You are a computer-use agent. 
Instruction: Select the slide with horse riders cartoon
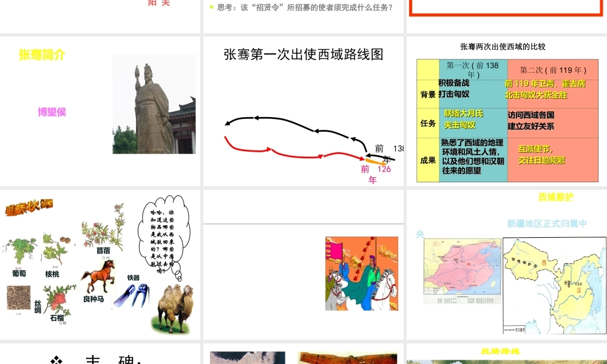[x=303, y=265]
